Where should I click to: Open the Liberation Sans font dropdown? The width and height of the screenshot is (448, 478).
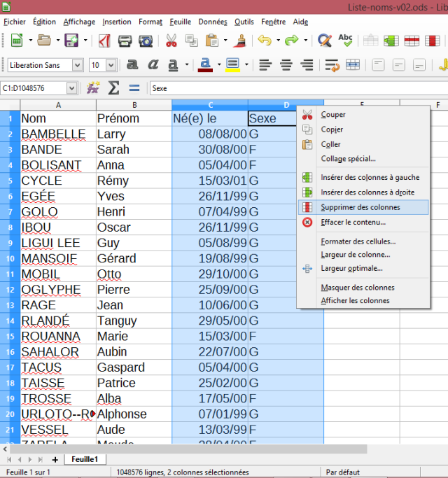coord(77,65)
